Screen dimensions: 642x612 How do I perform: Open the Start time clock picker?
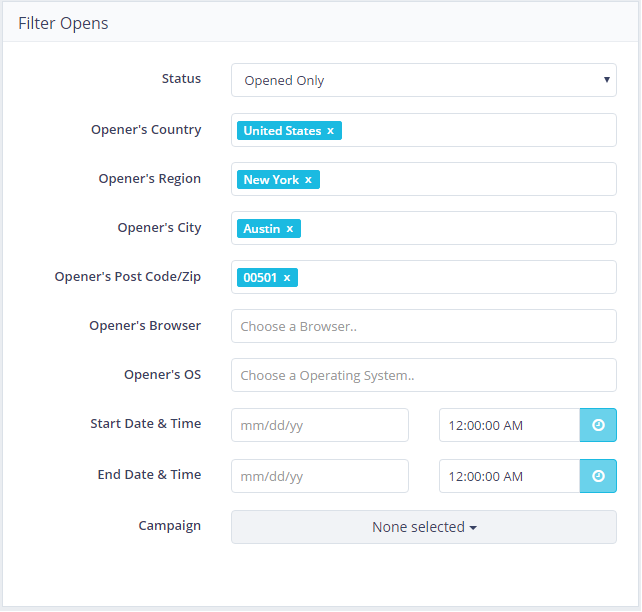(x=598, y=425)
